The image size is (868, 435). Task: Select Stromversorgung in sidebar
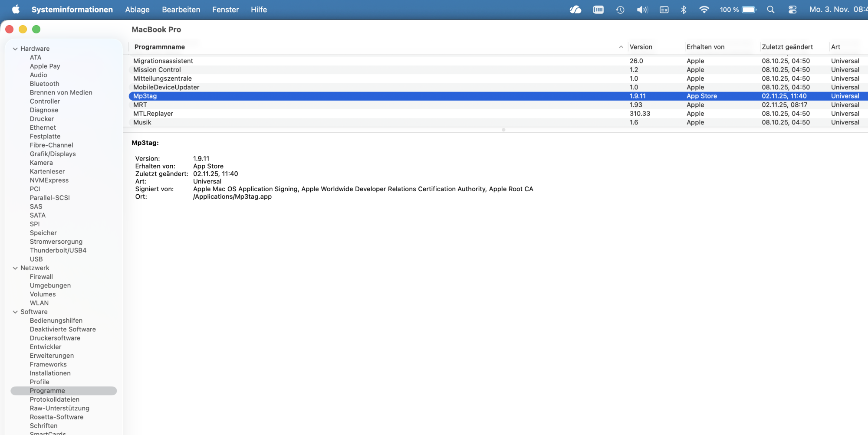tap(56, 242)
